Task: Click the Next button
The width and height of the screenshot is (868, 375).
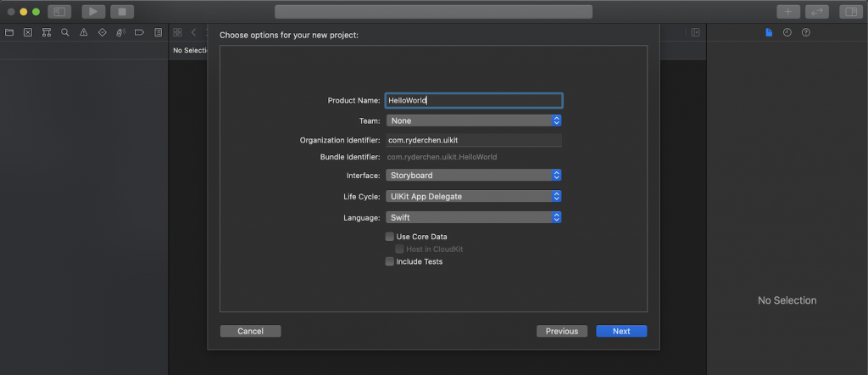Action: click(621, 331)
